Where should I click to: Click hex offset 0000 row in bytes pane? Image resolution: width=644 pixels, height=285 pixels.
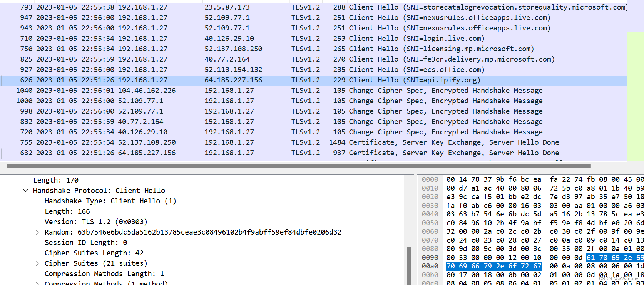click(430, 179)
